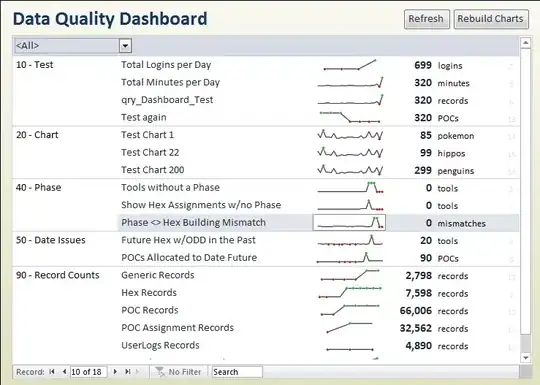The image size is (540, 385).
Task: Select 'Tools without a Phase' row label
Action: (170, 188)
